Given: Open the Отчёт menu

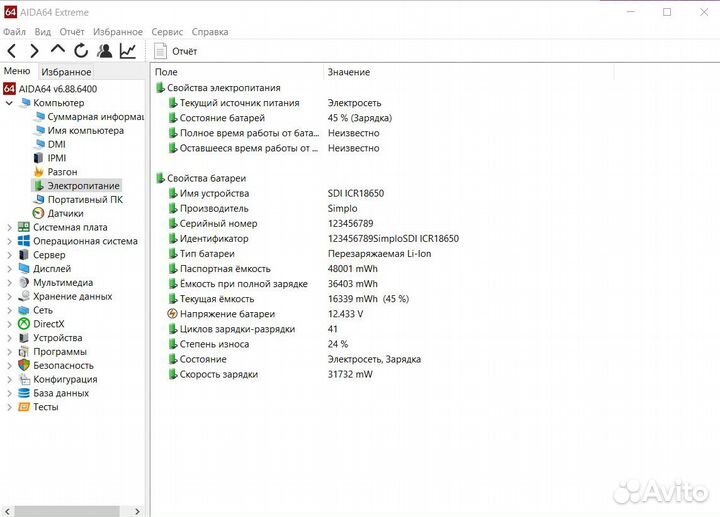Looking at the screenshot, I should coord(72,32).
